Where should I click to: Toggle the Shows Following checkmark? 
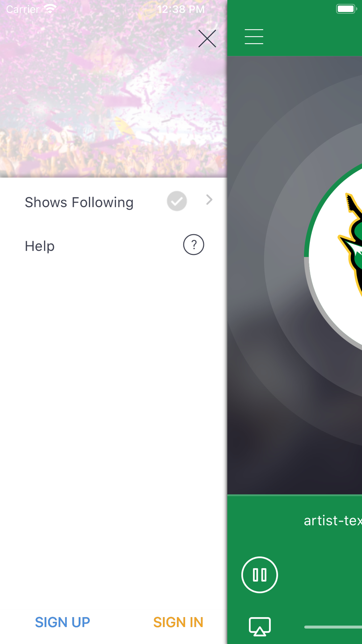(177, 201)
